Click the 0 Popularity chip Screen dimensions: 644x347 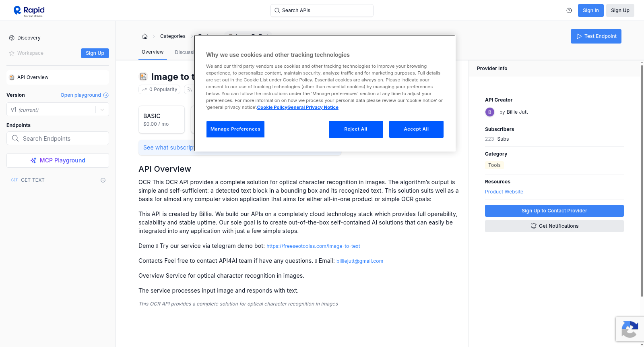click(x=160, y=89)
